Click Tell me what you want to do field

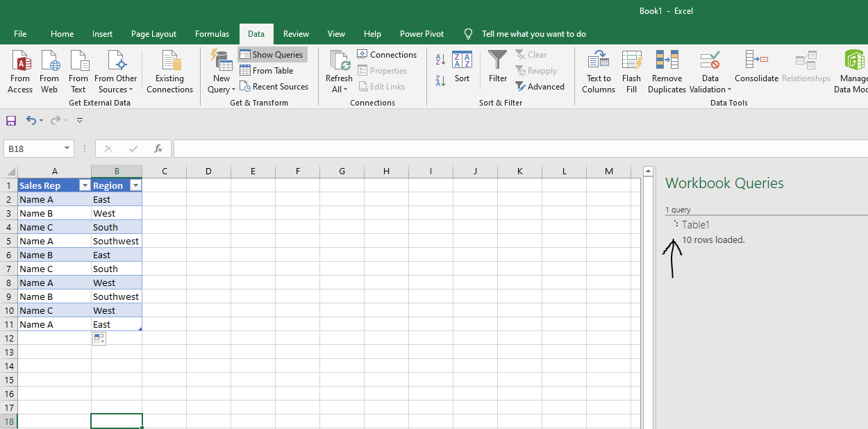coord(533,34)
